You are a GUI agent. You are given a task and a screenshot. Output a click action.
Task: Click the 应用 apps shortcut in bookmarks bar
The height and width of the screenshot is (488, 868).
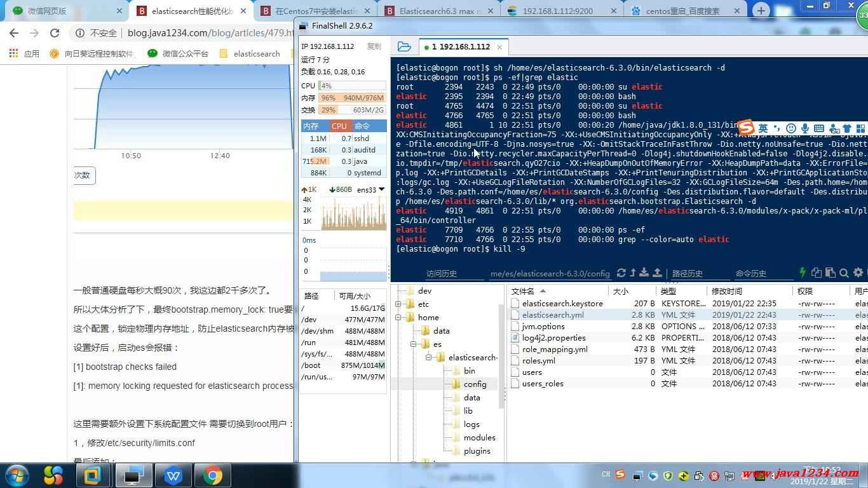pos(24,54)
